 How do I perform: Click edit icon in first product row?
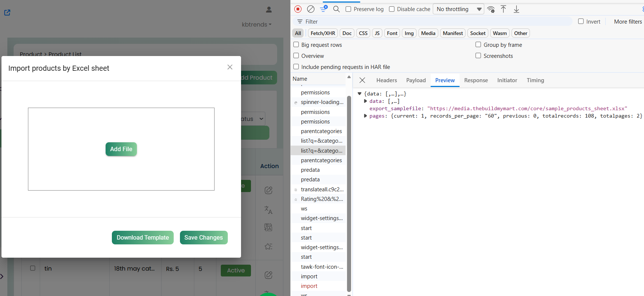(269, 190)
